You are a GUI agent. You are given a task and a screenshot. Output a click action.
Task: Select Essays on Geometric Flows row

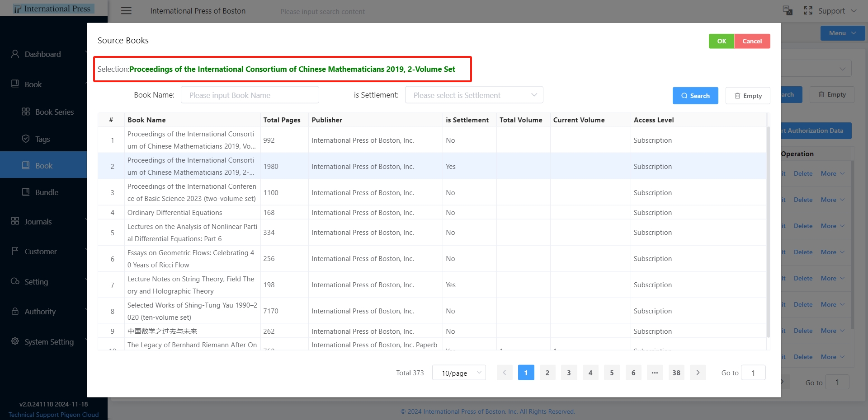pos(432,259)
